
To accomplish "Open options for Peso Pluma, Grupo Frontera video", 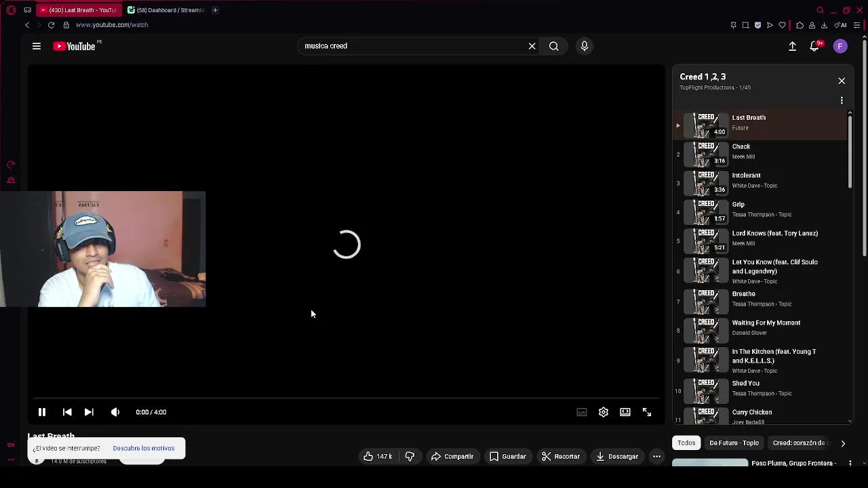I will [850, 464].
